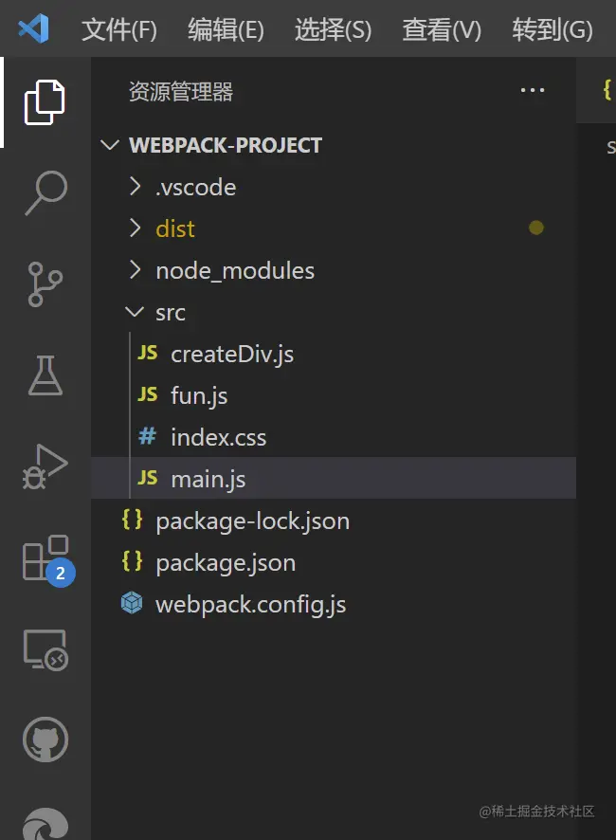Expand the .vscode folder
Viewport: 616px width, 840px height.
(195, 187)
